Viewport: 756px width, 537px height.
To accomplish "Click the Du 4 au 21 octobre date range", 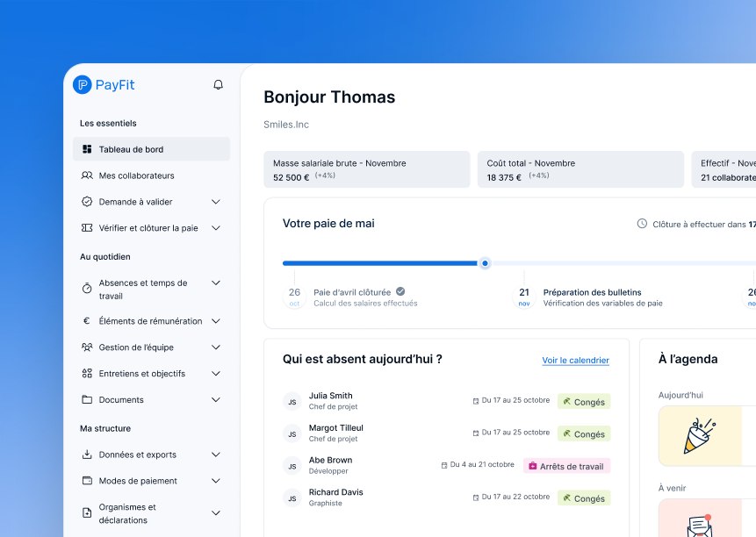I will 482,465.
